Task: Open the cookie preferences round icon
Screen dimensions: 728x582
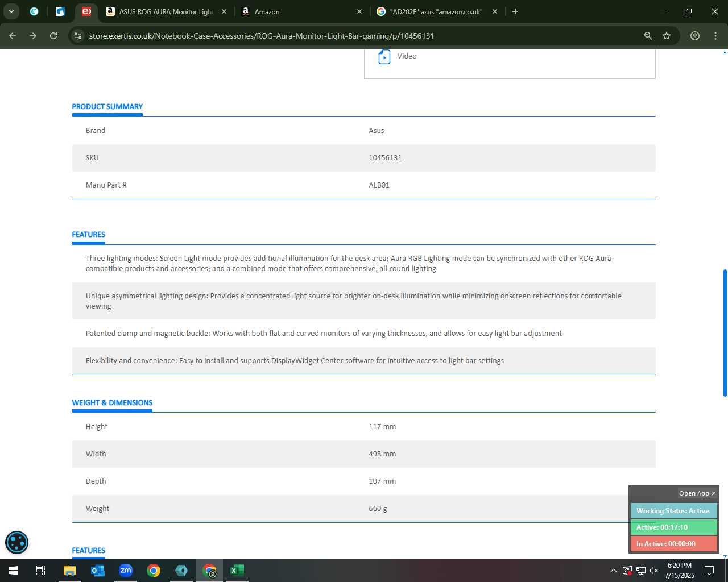Action: (16, 542)
